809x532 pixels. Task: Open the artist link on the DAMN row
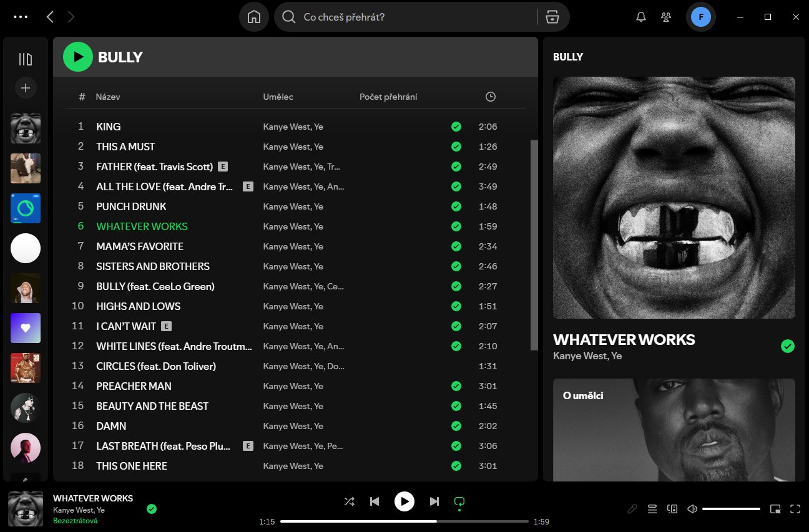point(293,426)
